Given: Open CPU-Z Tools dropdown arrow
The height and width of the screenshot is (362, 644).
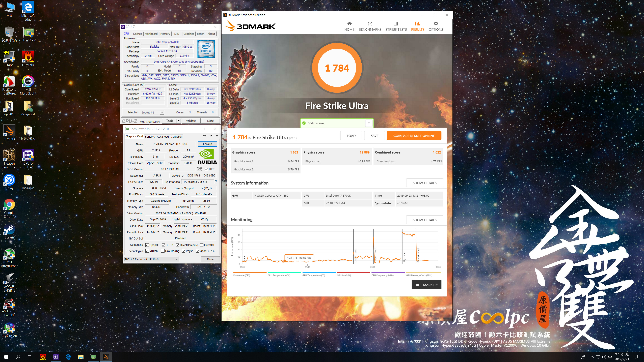Looking at the screenshot, I should click(178, 121).
